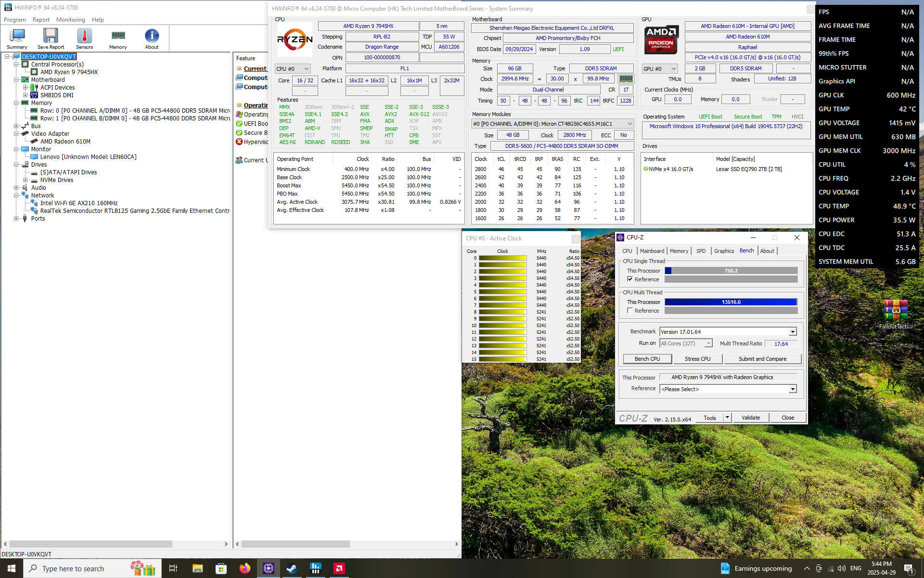Open the Monitoring menu

(x=71, y=20)
